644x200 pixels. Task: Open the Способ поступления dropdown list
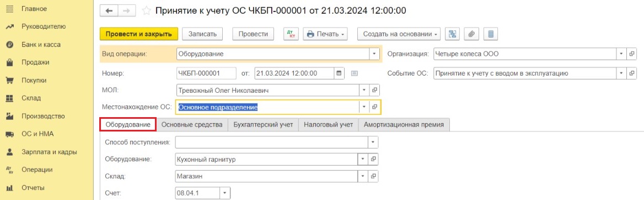tap(373, 142)
